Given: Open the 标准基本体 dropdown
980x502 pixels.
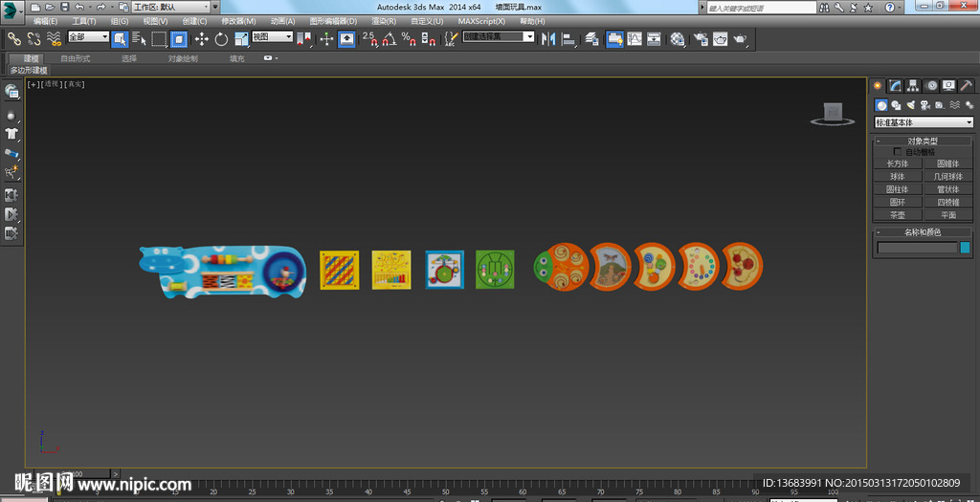Looking at the screenshot, I should (x=923, y=122).
